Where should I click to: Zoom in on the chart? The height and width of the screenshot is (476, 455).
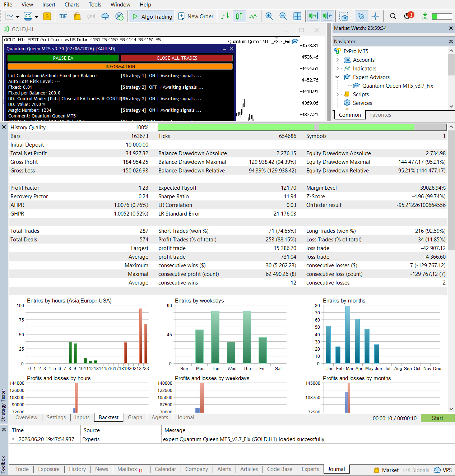269,16
